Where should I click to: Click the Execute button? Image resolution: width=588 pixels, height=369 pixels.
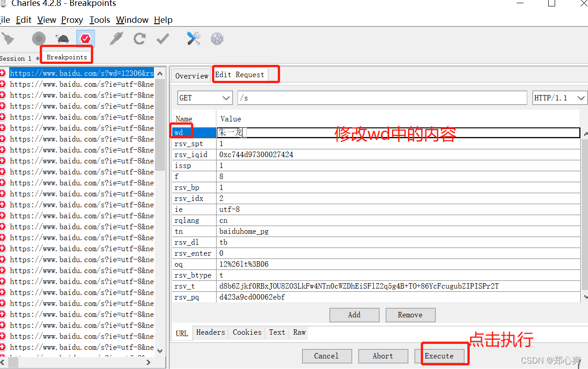pyautogui.click(x=439, y=356)
